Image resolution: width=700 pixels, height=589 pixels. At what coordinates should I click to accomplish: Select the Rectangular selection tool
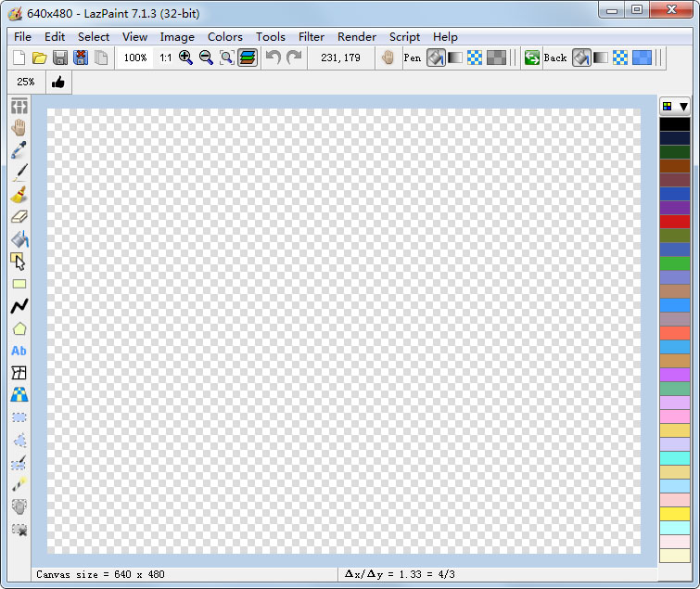click(x=19, y=417)
